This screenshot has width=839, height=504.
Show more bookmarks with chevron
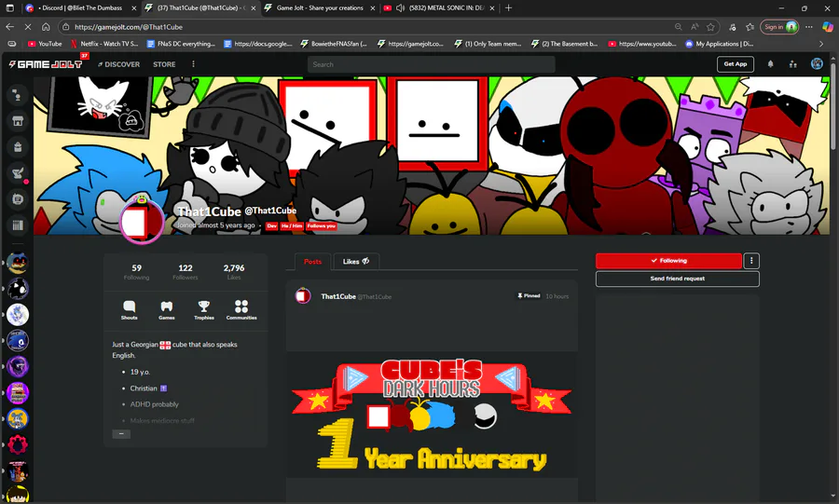pyautogui.click(x=821, y=44)
